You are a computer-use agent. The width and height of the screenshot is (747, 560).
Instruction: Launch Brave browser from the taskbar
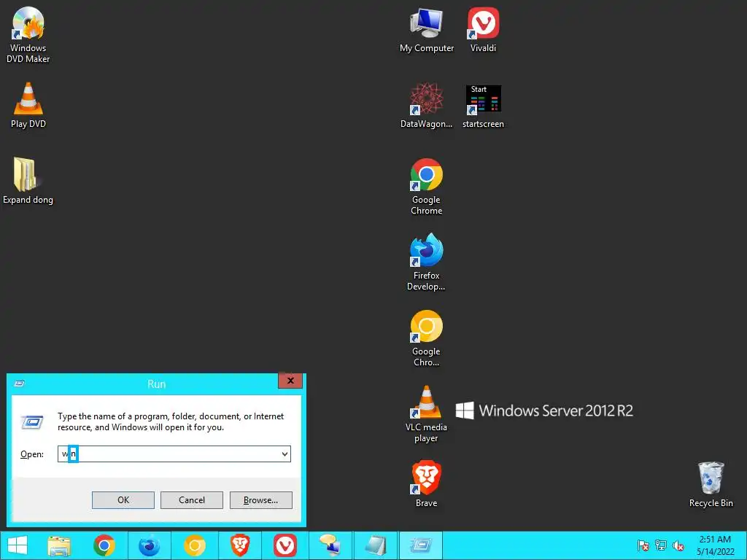[240, 545]
